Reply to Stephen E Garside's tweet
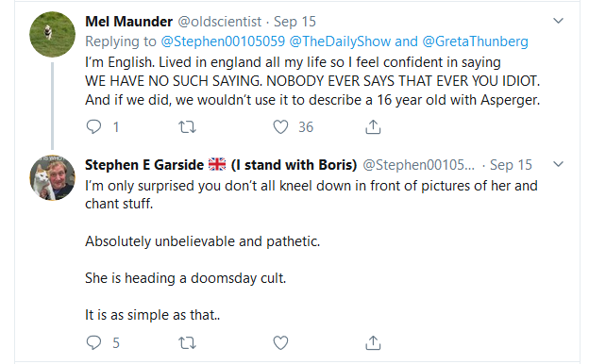Image resolution: width=589 pixels, height=364 pixels. click(93, 342)
